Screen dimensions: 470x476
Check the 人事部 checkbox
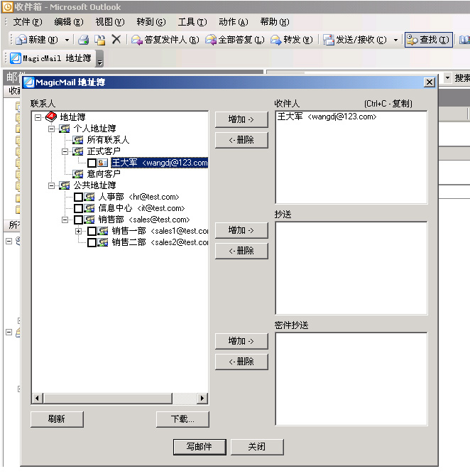click(x=78, y=198)
